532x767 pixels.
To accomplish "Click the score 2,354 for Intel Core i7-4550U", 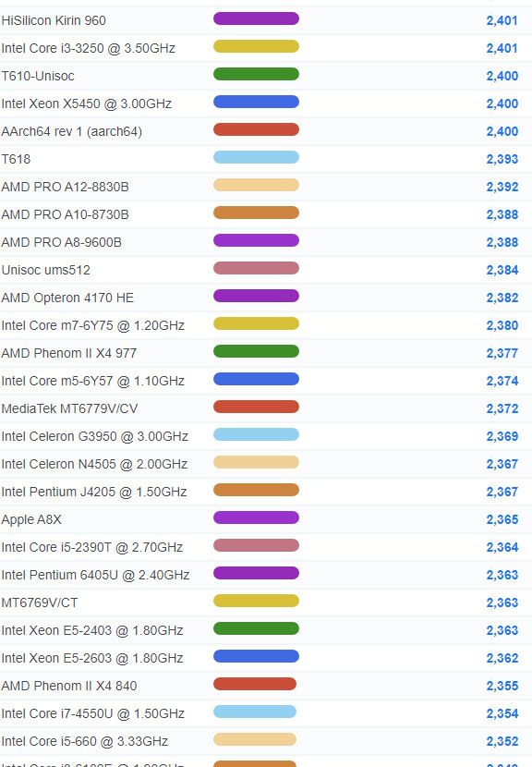I will pos(502,713).
